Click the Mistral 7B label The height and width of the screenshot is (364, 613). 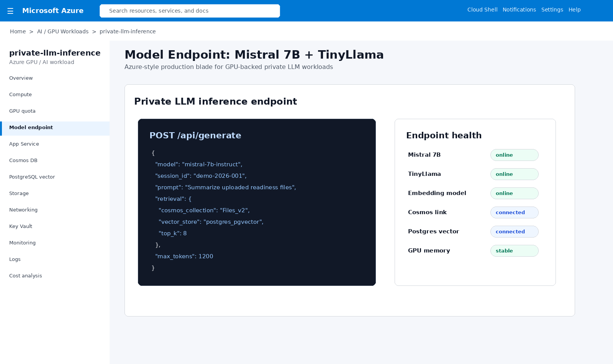coord(424,155)
